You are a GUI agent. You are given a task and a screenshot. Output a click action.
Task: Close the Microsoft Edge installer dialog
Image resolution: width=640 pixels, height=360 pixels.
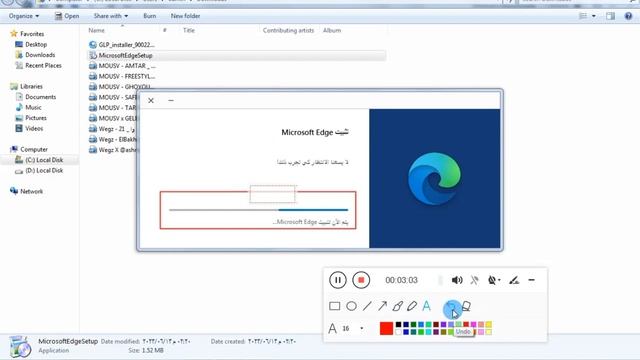point(151,100)
